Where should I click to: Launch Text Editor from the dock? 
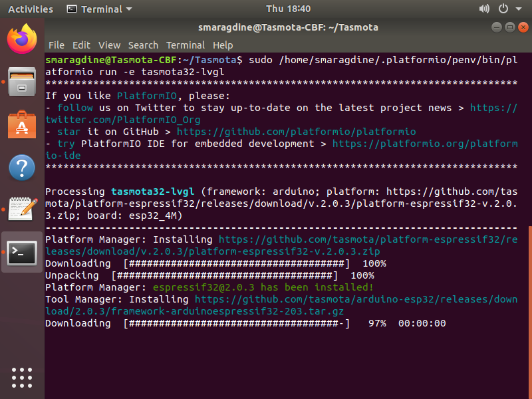pos(22,209)
